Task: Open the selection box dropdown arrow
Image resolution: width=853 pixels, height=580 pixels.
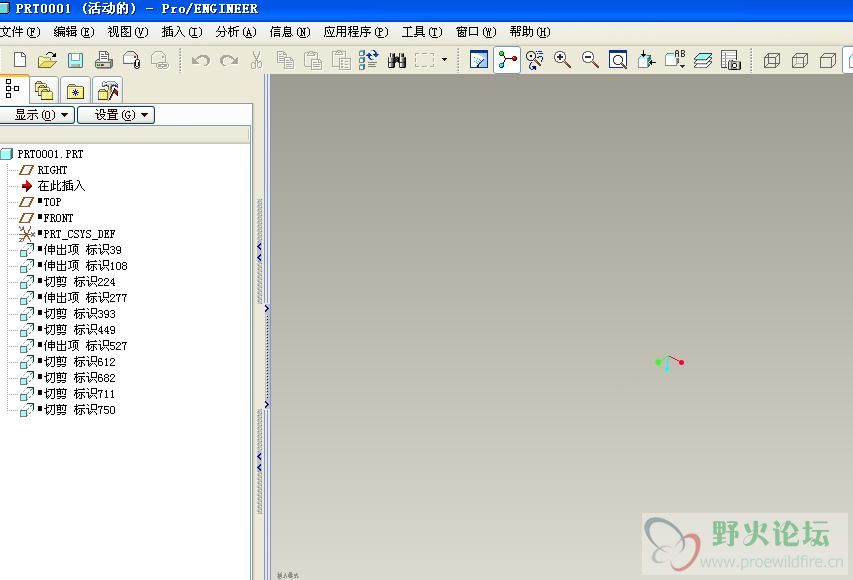Action: coord(444,60)
